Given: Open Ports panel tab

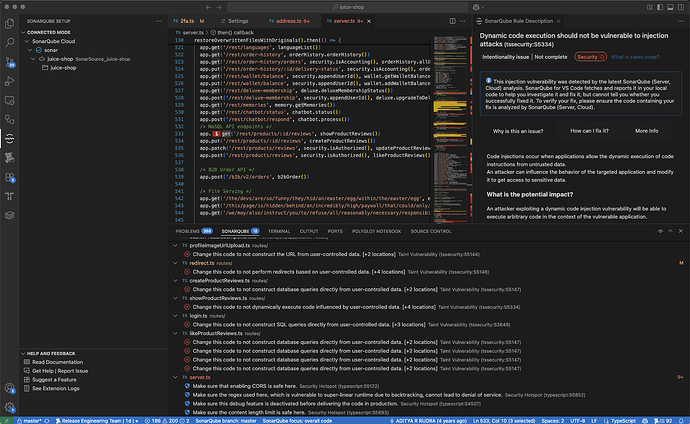Looking at the screenshot, I should coord(335,231).
